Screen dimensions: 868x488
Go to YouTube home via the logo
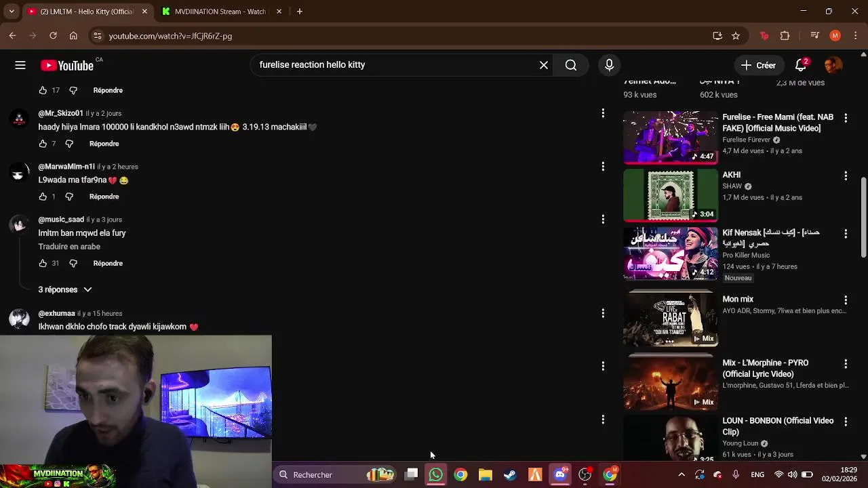tap(66, 66)
